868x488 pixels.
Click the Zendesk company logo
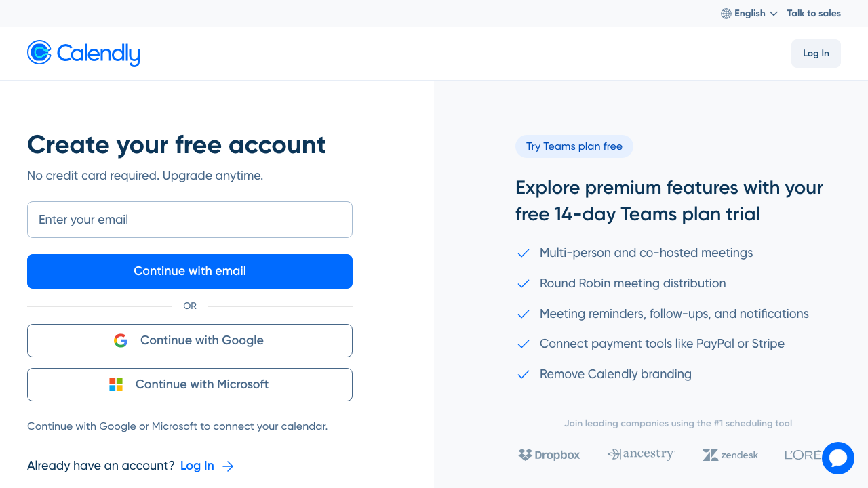(x=730, y=455)
